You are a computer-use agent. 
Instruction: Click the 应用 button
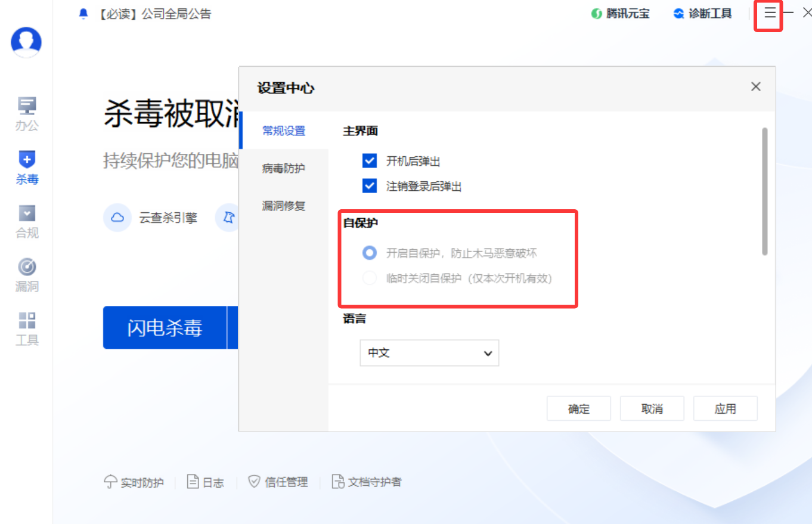(726, 409)
